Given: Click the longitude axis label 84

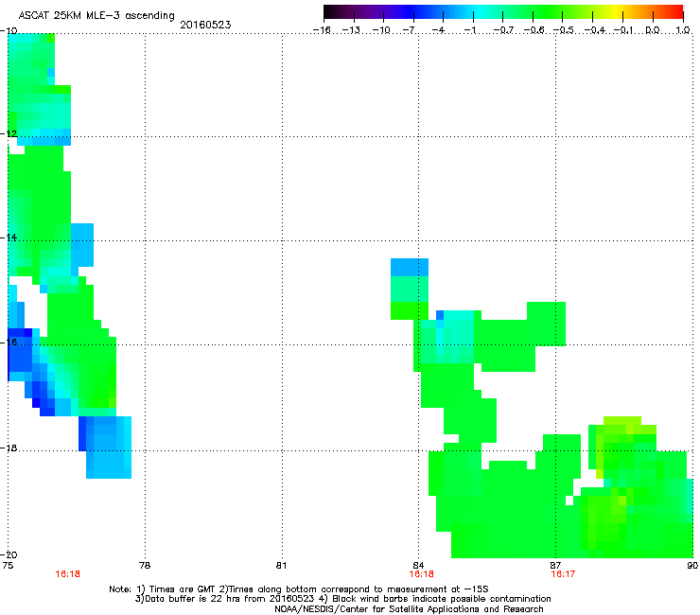Looking at the screenshot, I should tap(418, 566).
